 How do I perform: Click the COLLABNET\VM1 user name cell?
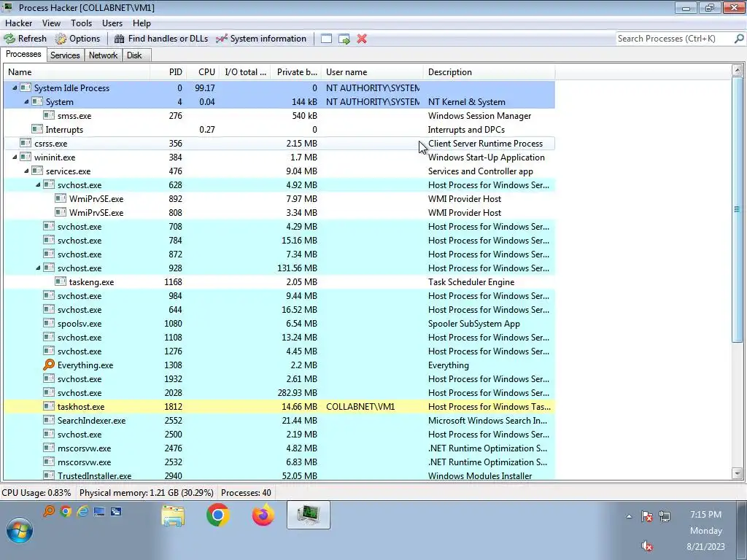coord(360,407)
